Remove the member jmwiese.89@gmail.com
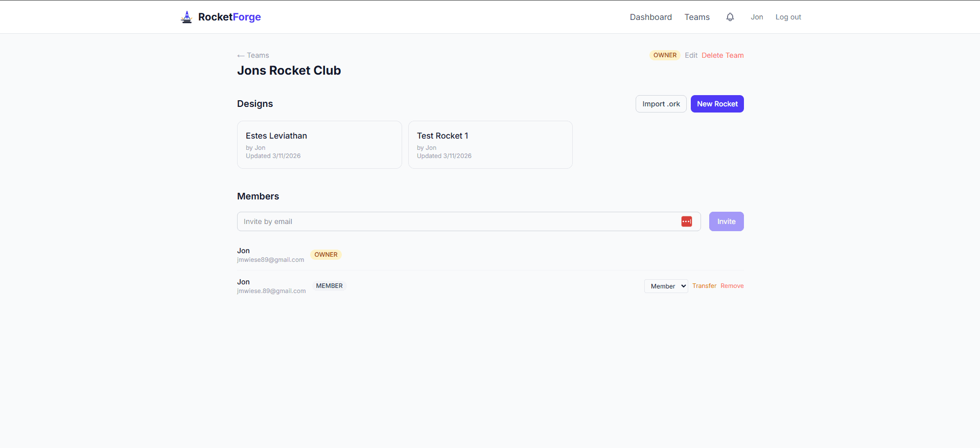Image resolution: width=980 pixels, height=448 pixels. (x=732, y=286)
